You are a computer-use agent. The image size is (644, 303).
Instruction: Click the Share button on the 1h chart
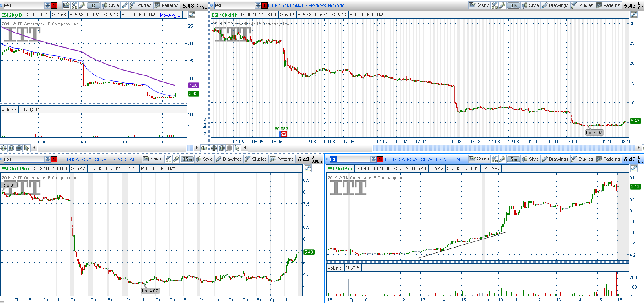pyautogui.click(x=479, y=5)
